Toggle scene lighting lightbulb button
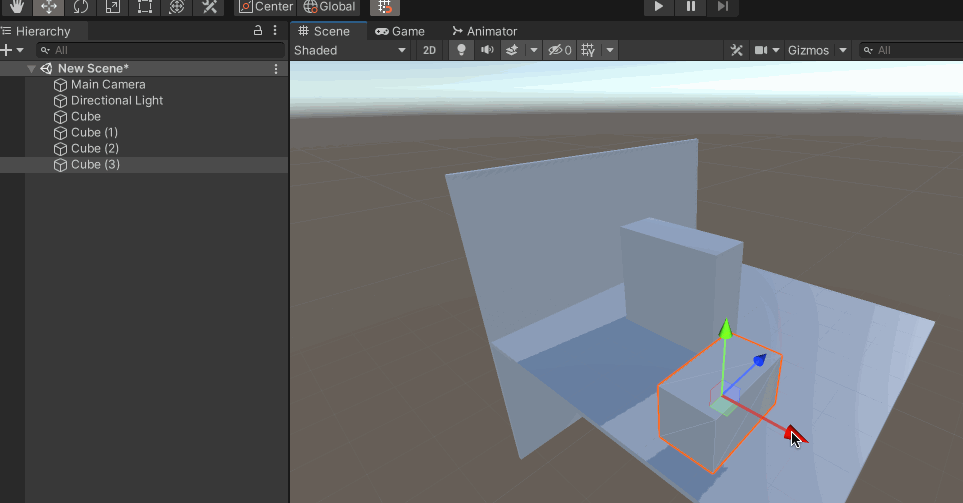 click(x=461, y=50)
